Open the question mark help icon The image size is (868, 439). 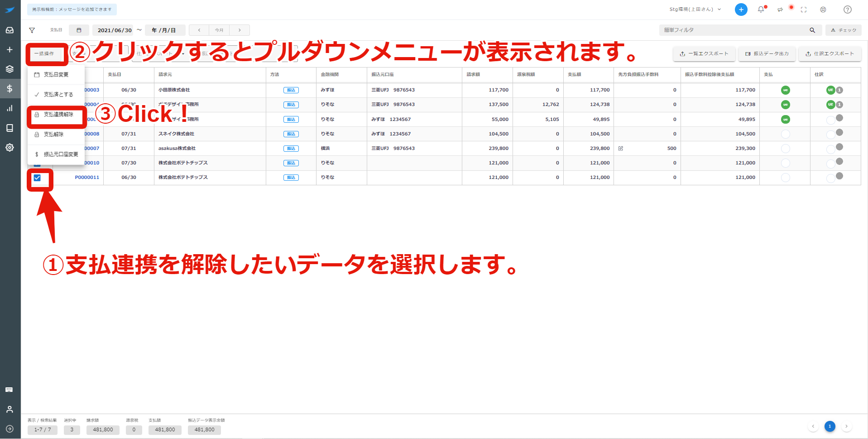848,10
